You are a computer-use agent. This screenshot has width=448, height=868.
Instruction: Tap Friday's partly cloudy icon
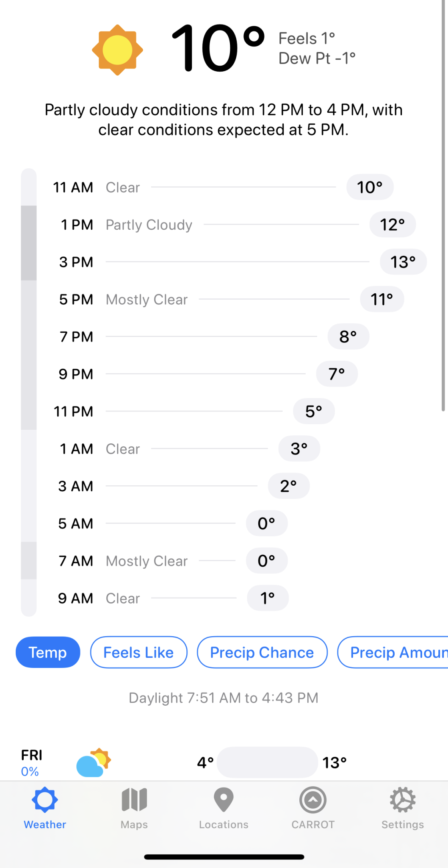pos(94,762)
